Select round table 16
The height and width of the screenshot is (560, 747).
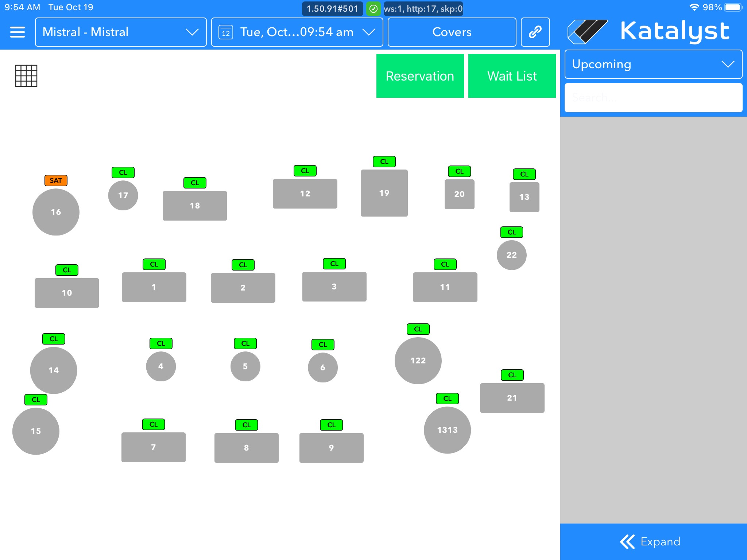coord(56,212)
